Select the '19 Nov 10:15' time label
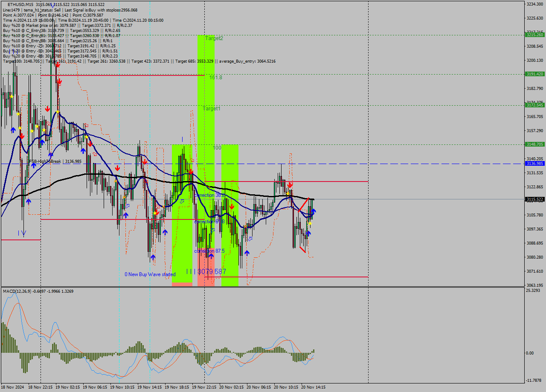Screen dimensions: 546x392 click(122, 387)
